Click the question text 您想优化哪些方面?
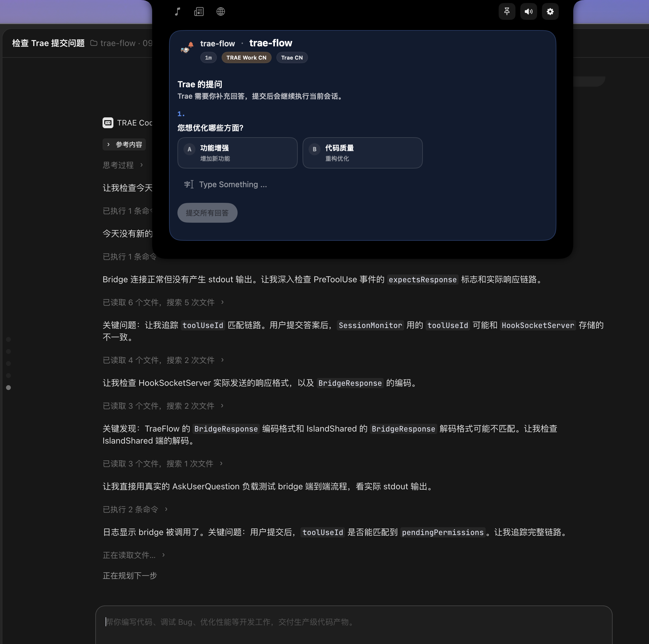 tap(210, 128)
